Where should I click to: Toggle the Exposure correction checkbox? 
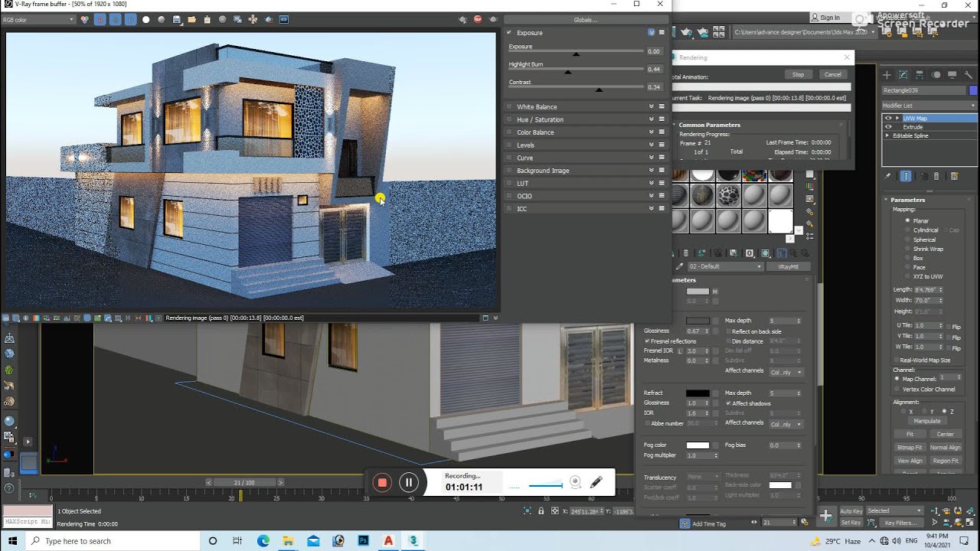[509, 33]
